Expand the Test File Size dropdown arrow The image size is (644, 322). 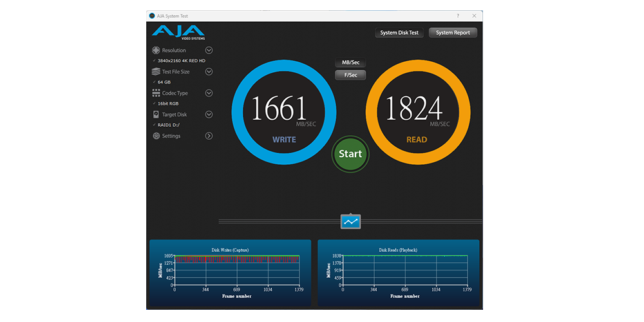pyautogui.click(x=209, y=71)
